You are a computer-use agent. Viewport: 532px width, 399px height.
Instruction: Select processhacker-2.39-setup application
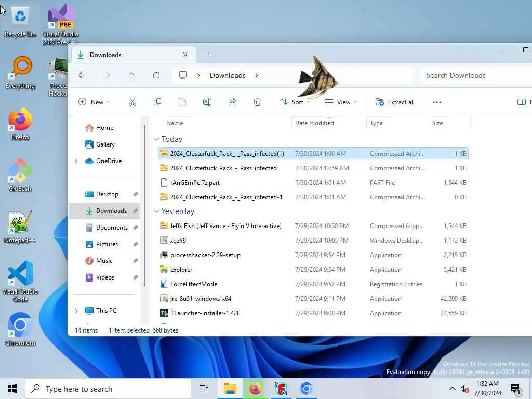(313, 255)
